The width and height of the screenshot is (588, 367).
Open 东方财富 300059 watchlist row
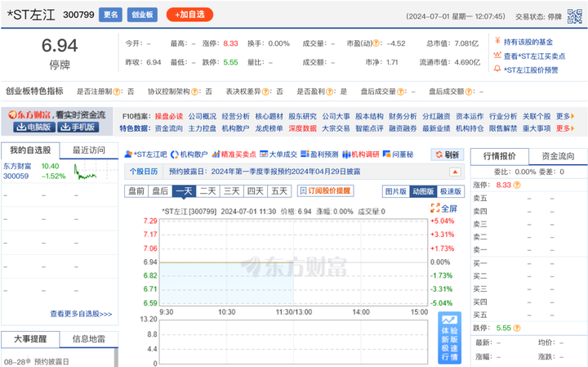tap(60, 171)
